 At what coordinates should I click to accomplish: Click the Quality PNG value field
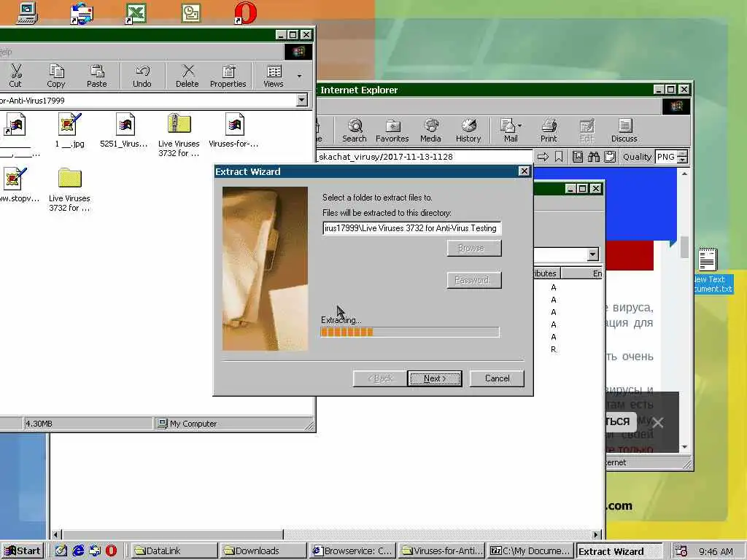point(666,157)
